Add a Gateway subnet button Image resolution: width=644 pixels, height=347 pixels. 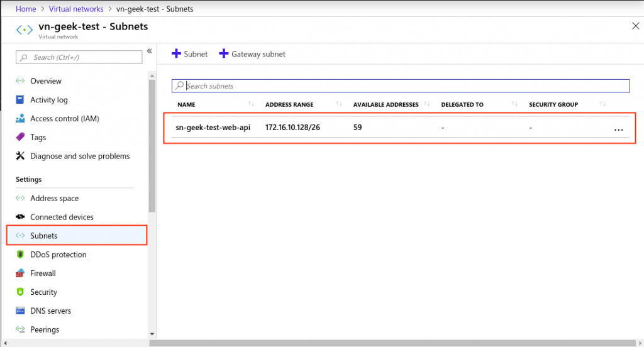pos(252,54)
